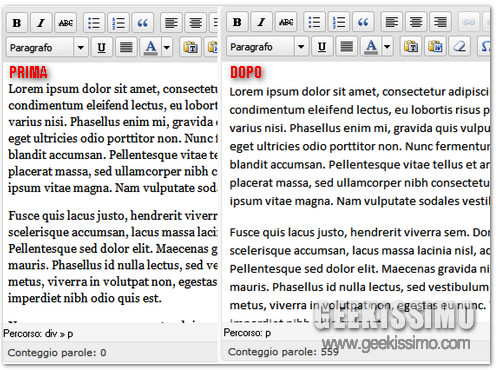Insert bulleted list in left editor
Image resolution: width=500 pixels, height=370 pixels.
point(94,23)
